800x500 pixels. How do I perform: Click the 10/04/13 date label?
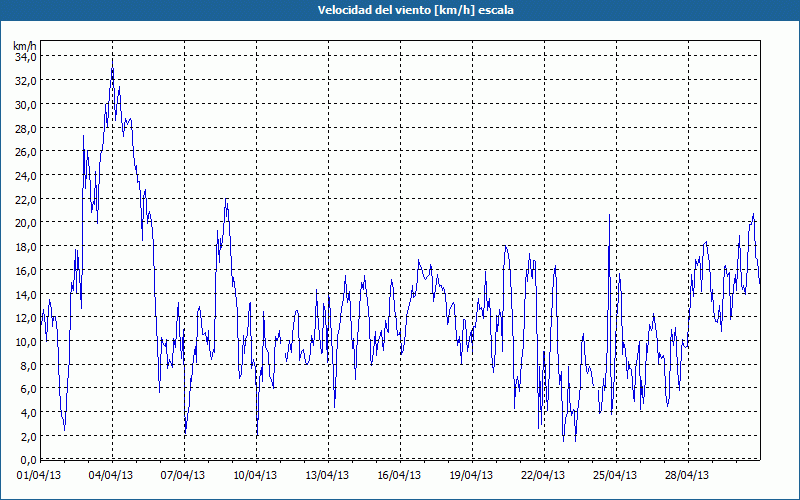tap(255, 476)
